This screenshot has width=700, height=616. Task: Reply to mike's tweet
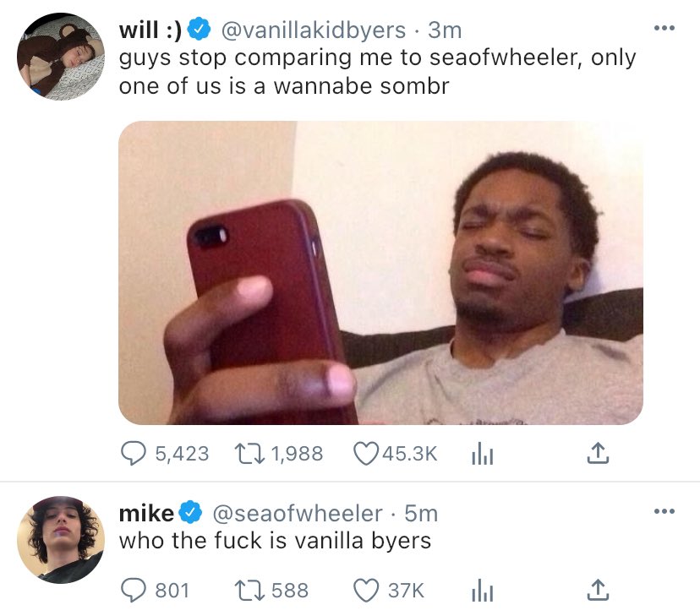(132, 590)
